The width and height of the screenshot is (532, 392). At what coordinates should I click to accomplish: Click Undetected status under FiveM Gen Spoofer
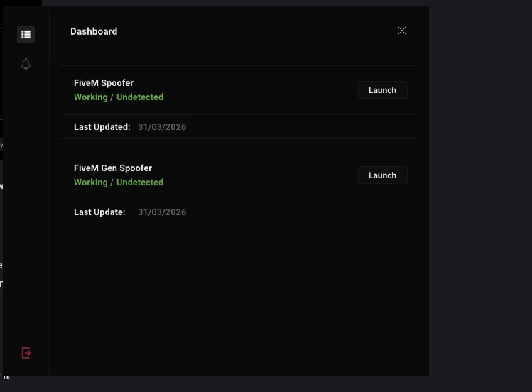click(x=140, y=182)
